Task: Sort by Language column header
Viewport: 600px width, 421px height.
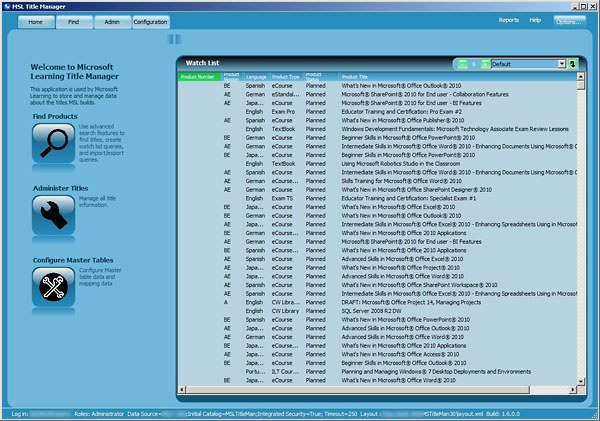Action: pyautogui.click(x=256, y=77)
